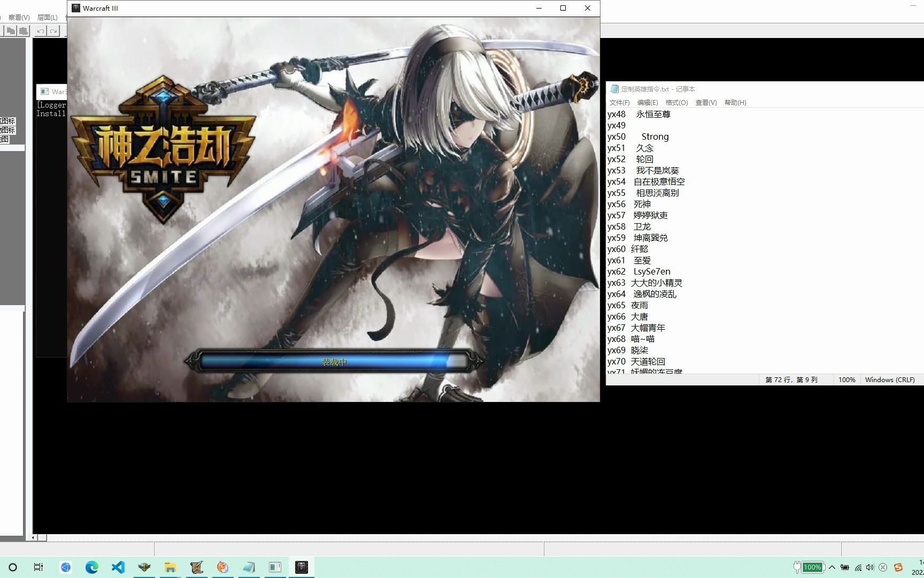Open the Wi-Fi network tray icon
The height and width of the screenshot is (578, 924).
click(x=858, y=567)
